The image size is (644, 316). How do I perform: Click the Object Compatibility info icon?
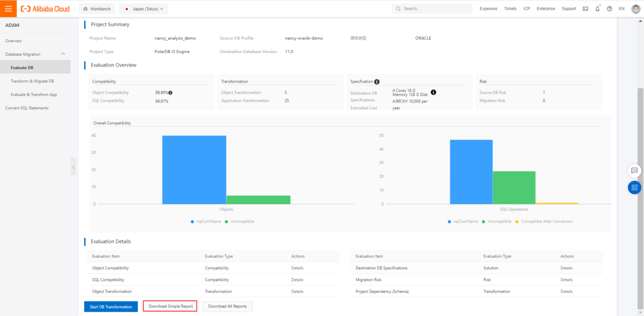[x=170, y=93]
